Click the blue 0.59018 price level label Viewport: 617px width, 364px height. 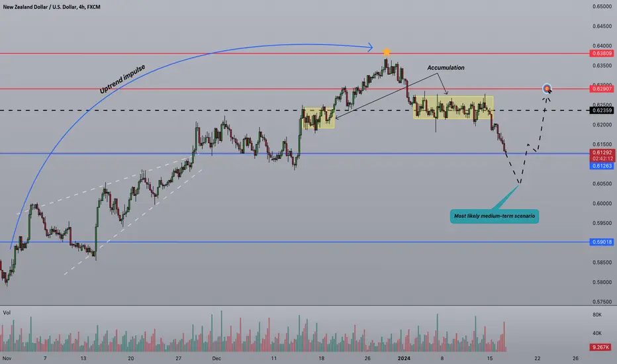[x=602, y=242]
